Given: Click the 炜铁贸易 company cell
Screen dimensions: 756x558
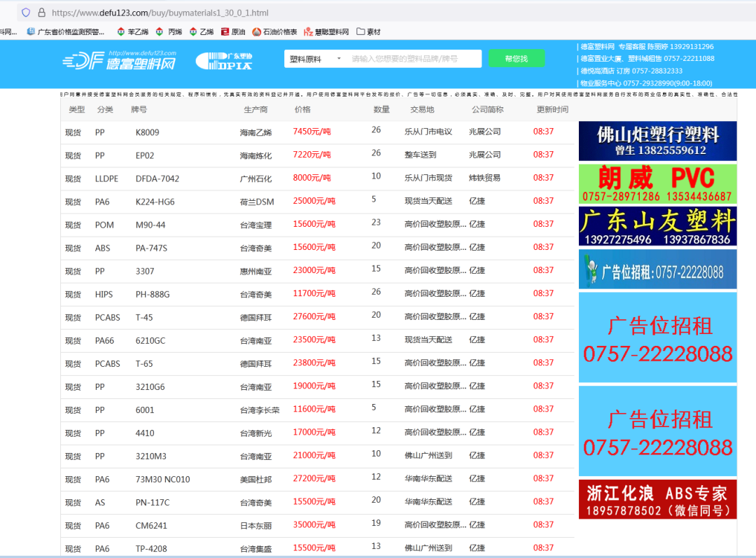Looking at the screenshot, I should click(x=484, y=178).
